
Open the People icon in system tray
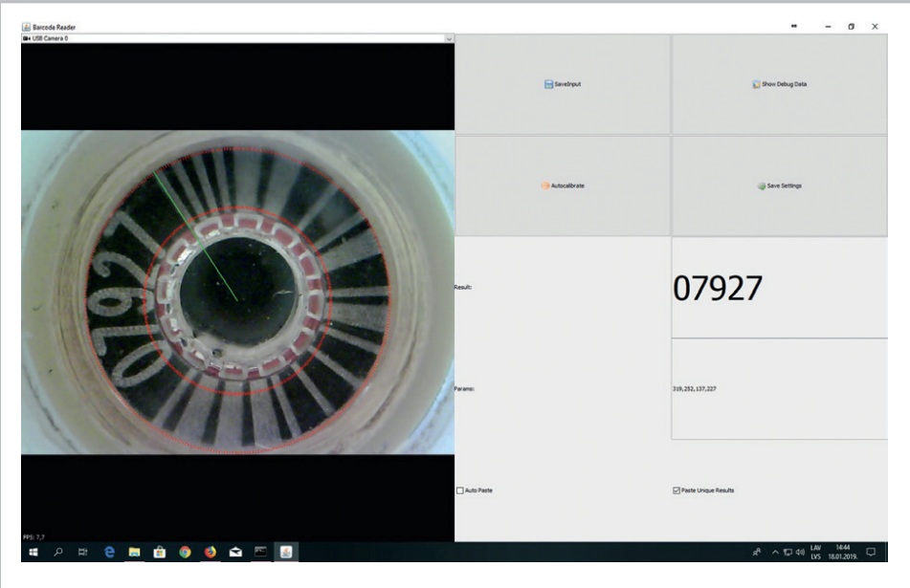coord(757,552)
